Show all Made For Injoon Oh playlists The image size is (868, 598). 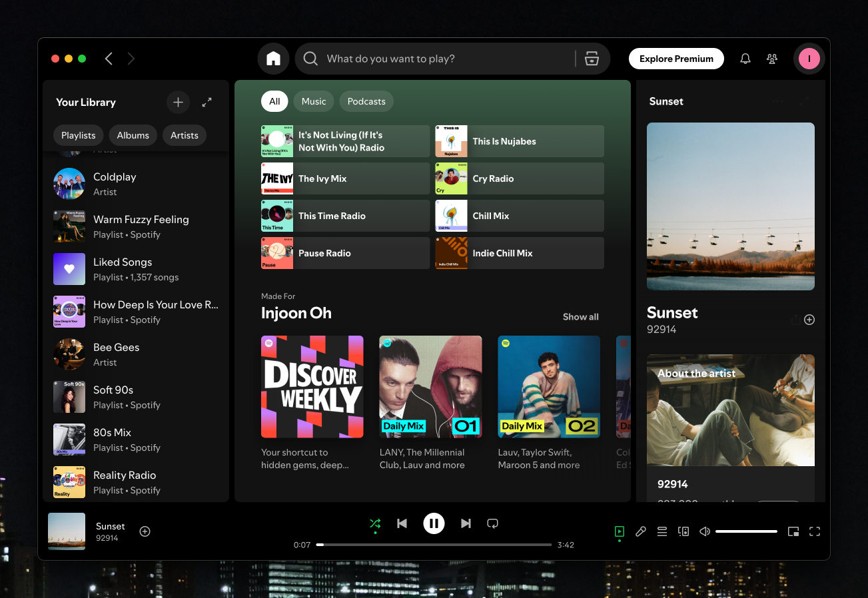pyautogui.click(x=580, y=316)
